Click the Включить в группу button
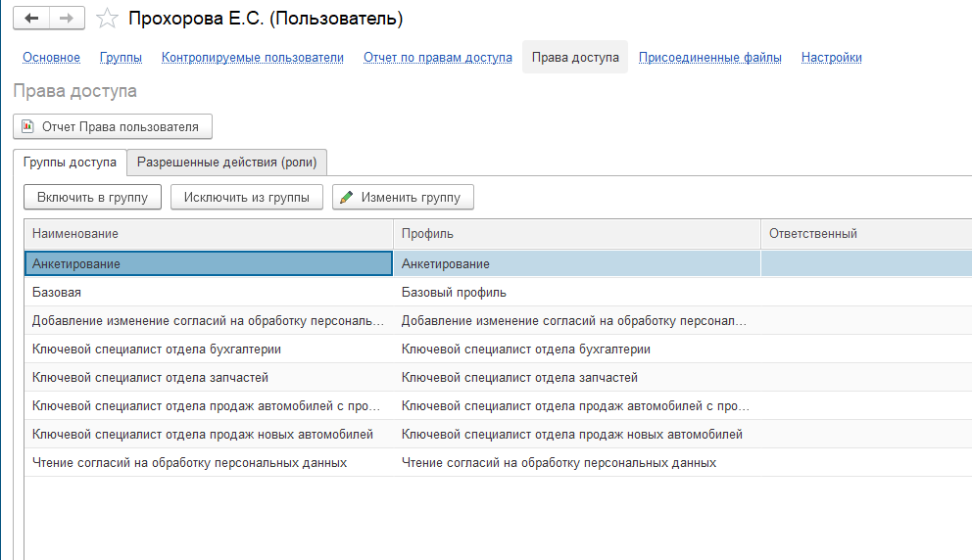Image resolution: width=972 pixels, height=560 pixels. (x=92, y=197)
